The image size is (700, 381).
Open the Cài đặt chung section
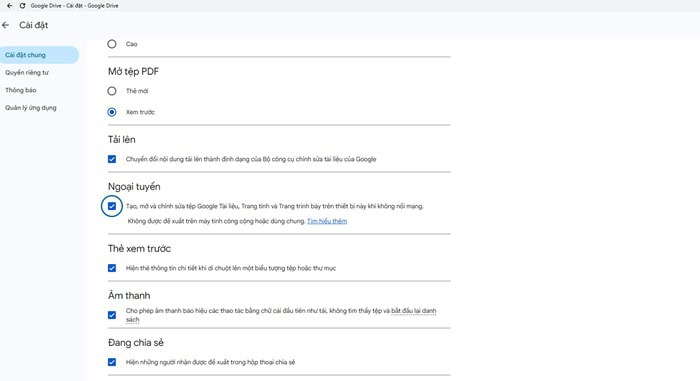[x=39, y=55]
